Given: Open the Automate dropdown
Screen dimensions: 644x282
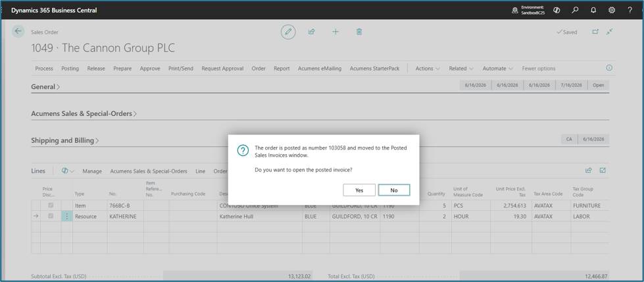Looking at the screenshot, I should pos(498,69).
